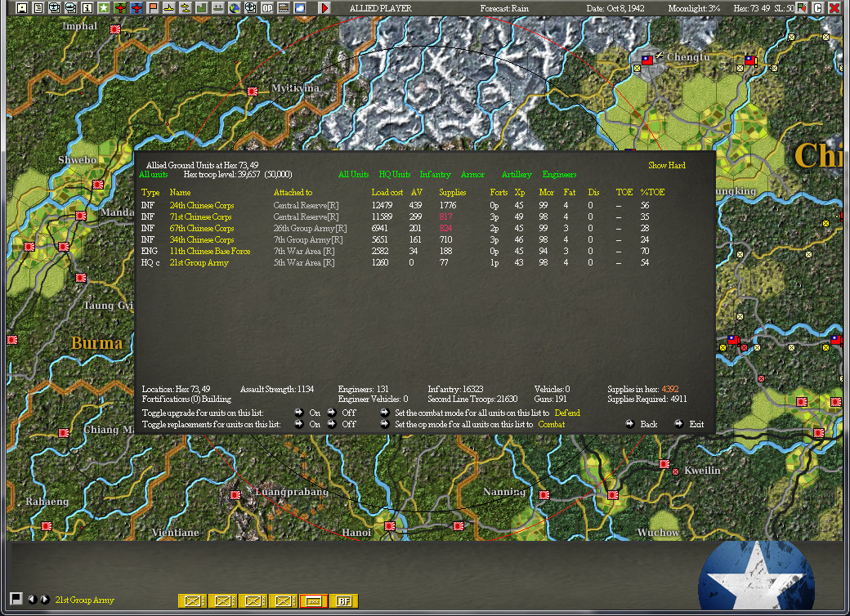
Task: Click the Japanese base icon at Luangprabang
Action: 235,494
